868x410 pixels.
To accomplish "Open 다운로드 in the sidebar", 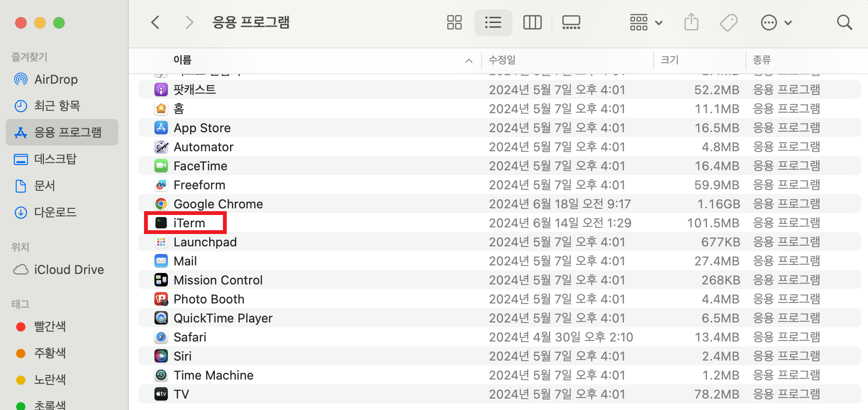I will (62, 212).
